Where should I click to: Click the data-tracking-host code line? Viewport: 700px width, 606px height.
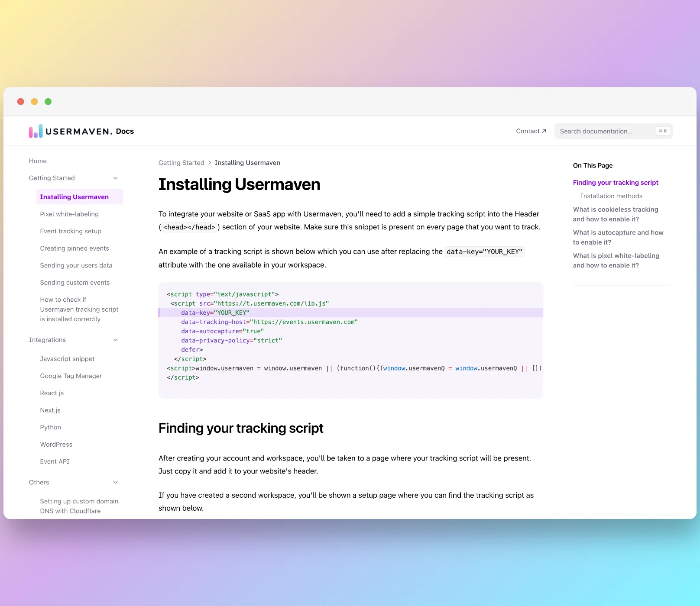pos(269,322)
